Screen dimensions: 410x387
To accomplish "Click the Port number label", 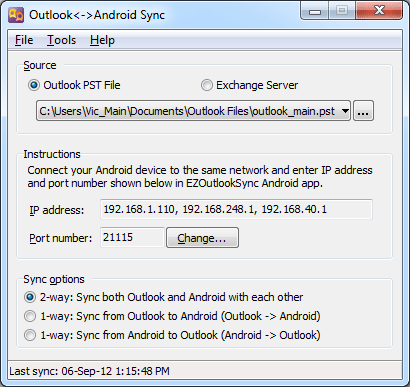I will 61,238.
